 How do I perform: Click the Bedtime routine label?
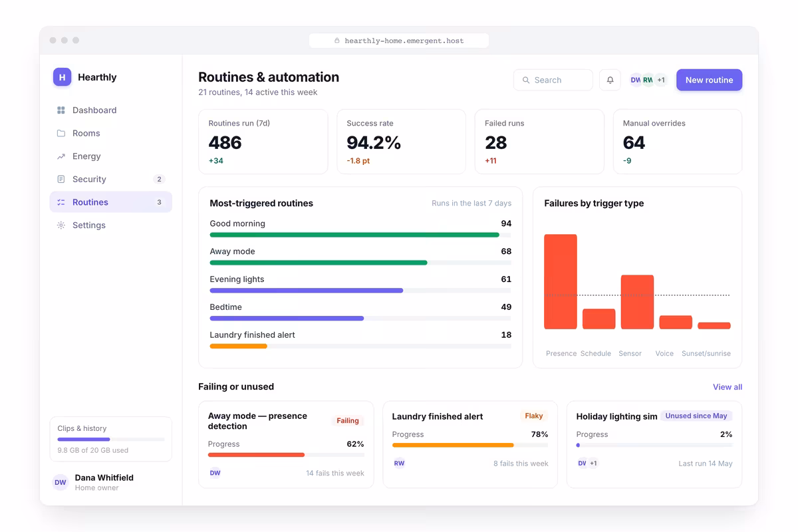click(225, 307)
